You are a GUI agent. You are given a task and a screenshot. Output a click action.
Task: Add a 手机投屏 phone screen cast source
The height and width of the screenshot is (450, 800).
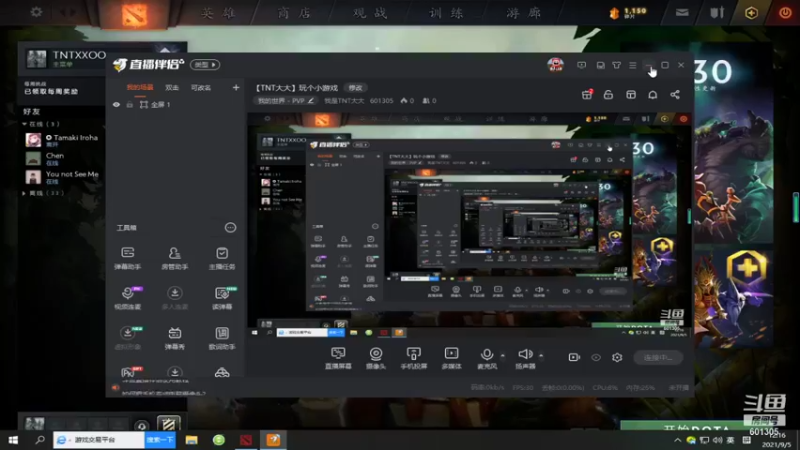pyautogui.click(x=414, y=358)
